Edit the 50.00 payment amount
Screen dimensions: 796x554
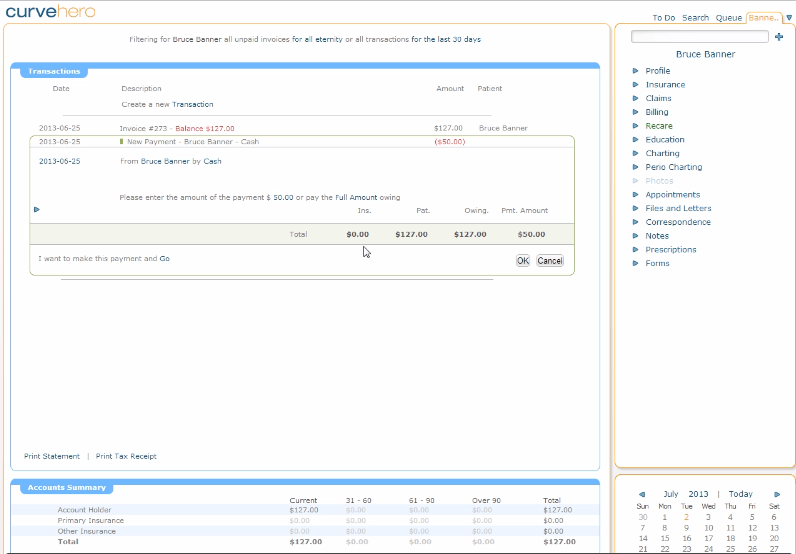(x=283, y=197)
